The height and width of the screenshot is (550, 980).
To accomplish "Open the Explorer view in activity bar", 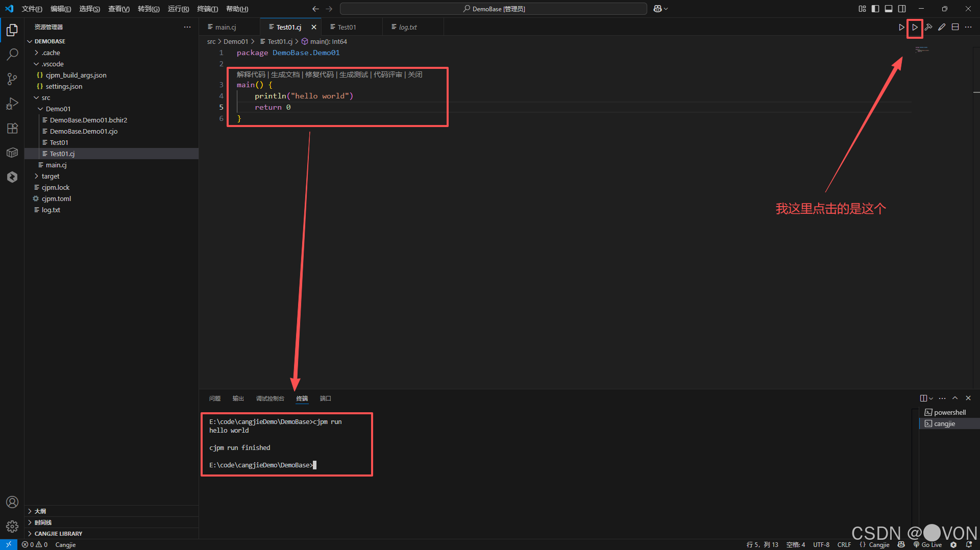I will pyautogui.click(x=12, y=30).
